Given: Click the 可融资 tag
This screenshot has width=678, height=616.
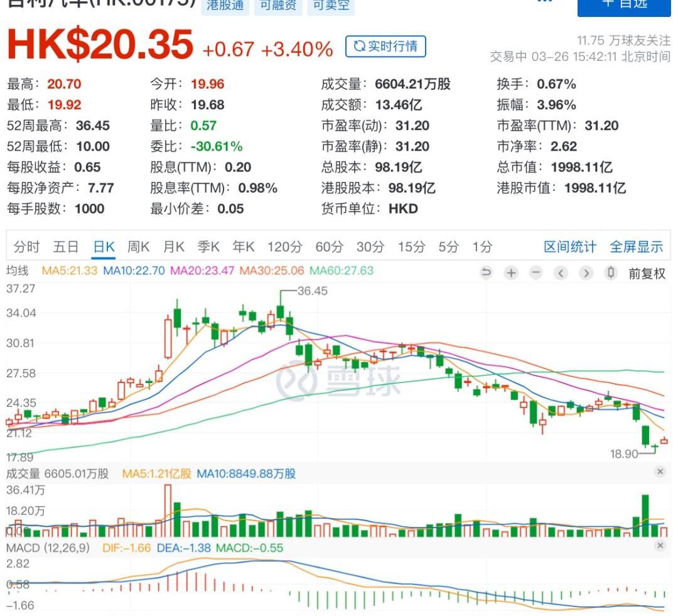Looking at the screenshot, I should click(x=278, y=6).
